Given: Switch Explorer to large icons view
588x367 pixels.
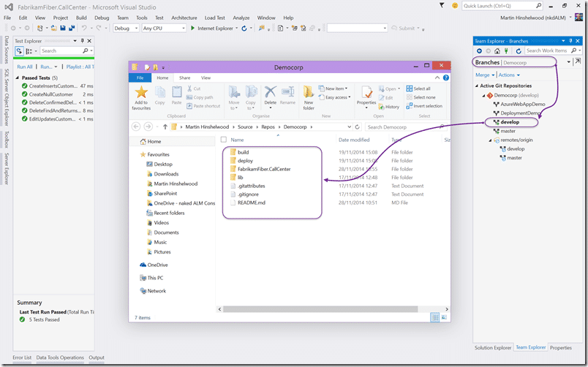Looking at the screenshot, I should point(444,317).
